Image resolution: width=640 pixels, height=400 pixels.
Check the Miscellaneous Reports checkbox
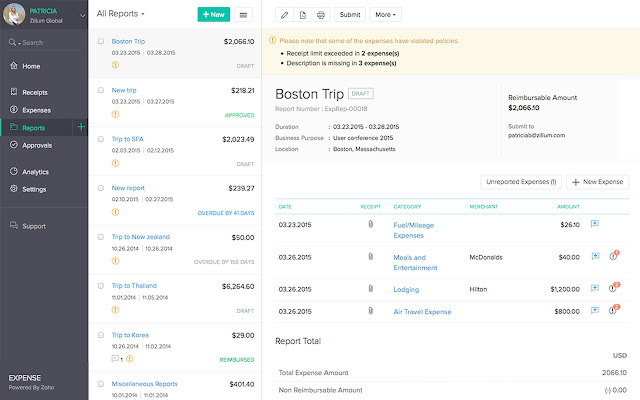coord(101,384)
